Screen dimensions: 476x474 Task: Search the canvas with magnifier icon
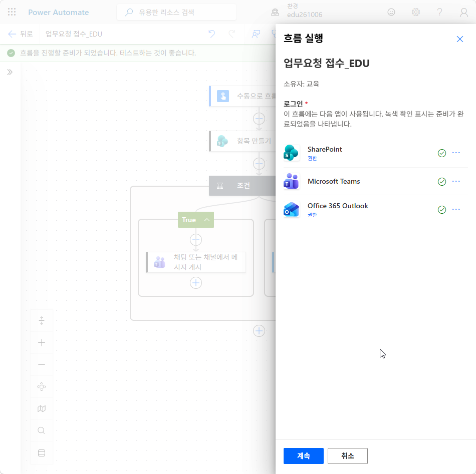click(x=42, y=430)
